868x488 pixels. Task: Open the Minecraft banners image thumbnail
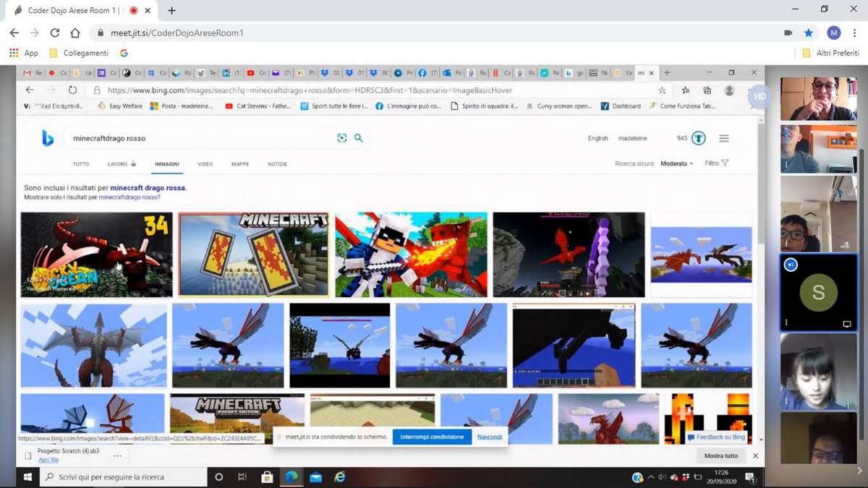(254, 254)
